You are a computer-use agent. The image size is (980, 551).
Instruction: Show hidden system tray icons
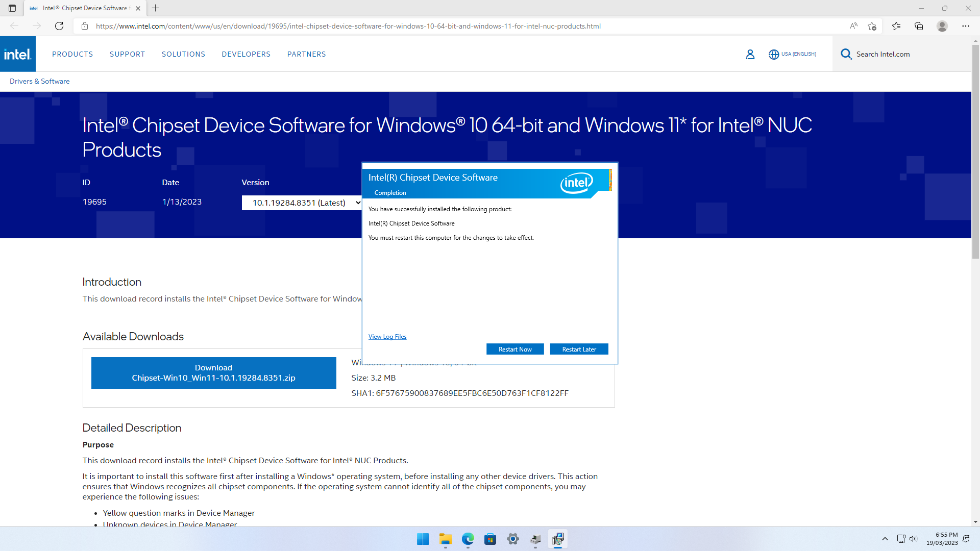885,539
